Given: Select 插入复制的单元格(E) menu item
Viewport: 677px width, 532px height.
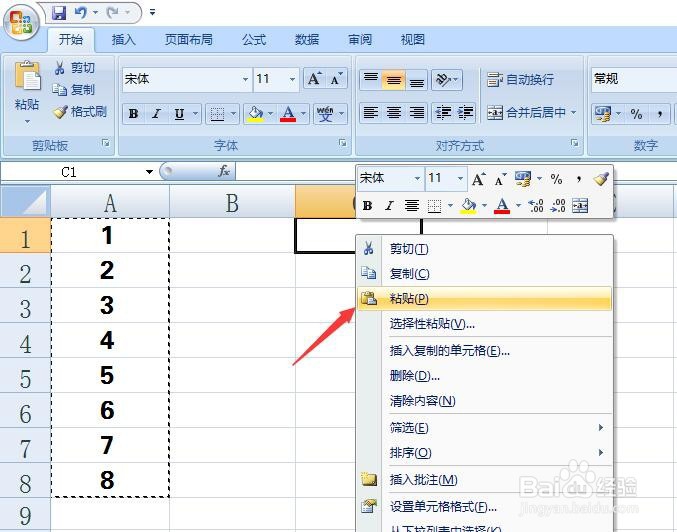Looking at the screenshot, I should (484, 351).
